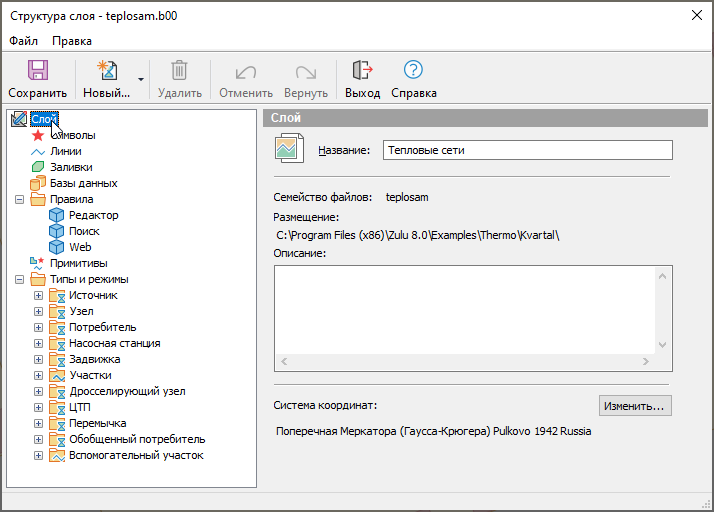Select the red star Symbols (Символы) icon
714x512 pixels.
pos(38,135)
